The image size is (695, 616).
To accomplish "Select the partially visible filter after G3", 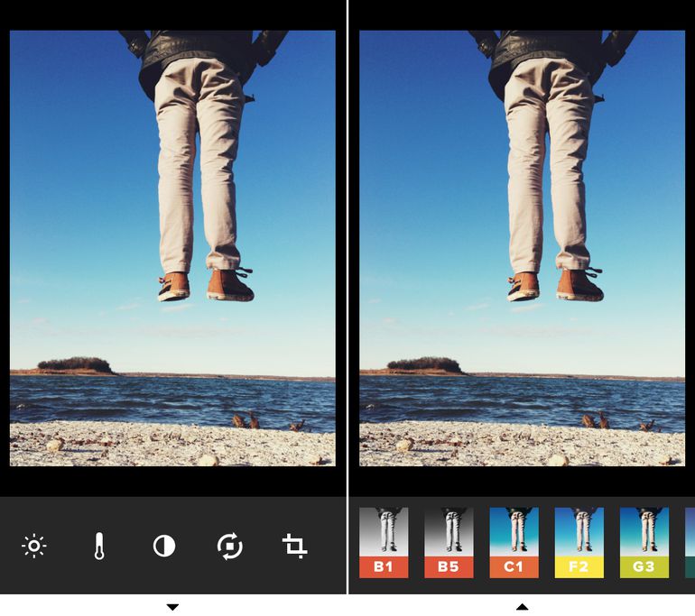I will [690, 541].
